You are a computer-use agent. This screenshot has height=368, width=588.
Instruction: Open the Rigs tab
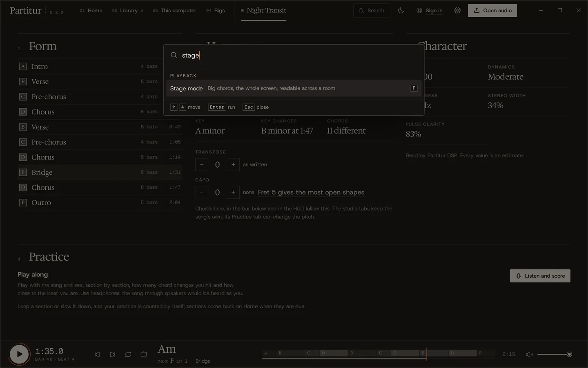coord(216,11)
